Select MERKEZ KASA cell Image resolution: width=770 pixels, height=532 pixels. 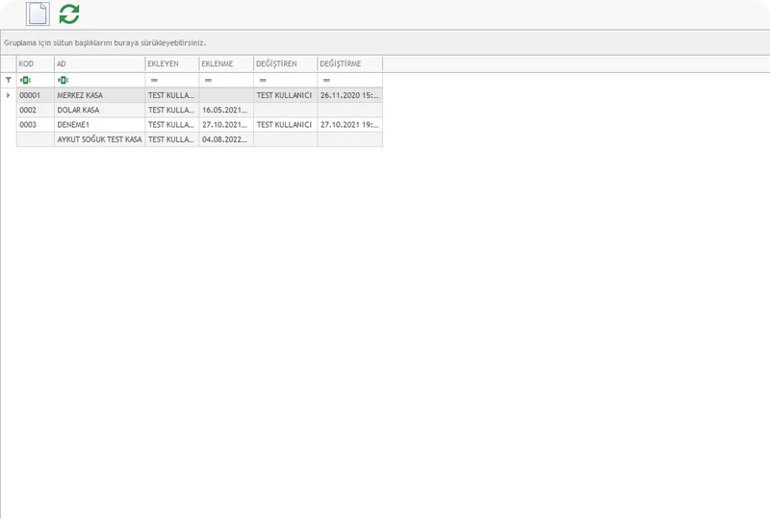point(100,95)
